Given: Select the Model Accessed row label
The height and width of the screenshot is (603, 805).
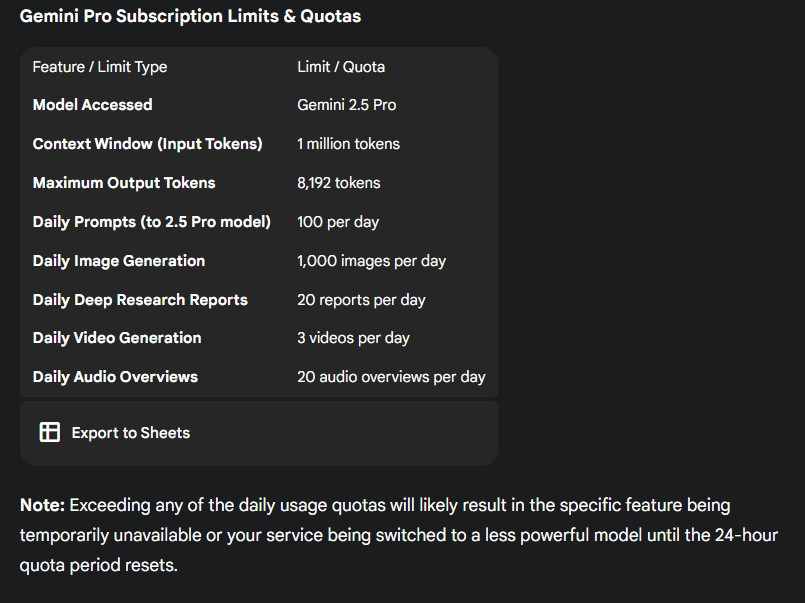Looking at the screenshot, I should pyautogui.click(x=93, y=105).
